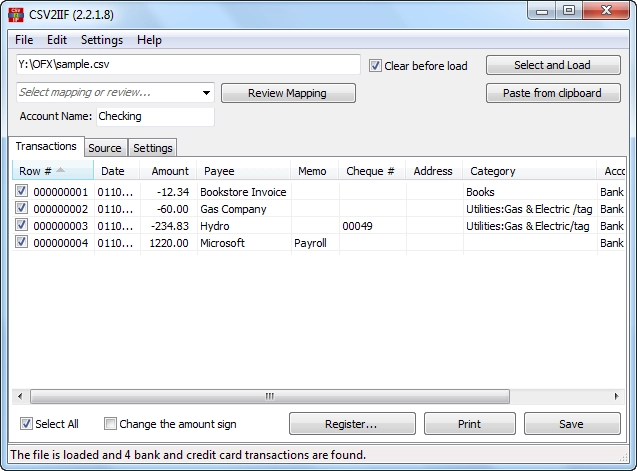The height and width of the screenshot is (471, 637).
Task: Expand the Select mapping or review dropdown
Action: pyautogui.click(x=206, y=93)
